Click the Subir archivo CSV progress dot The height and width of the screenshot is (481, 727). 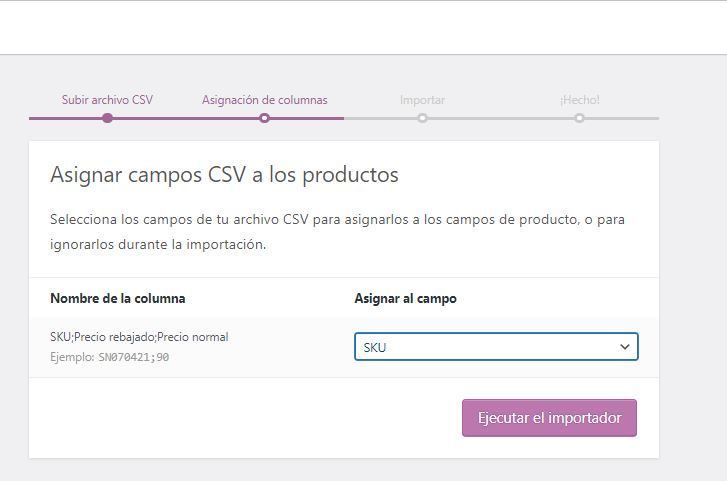107,118
